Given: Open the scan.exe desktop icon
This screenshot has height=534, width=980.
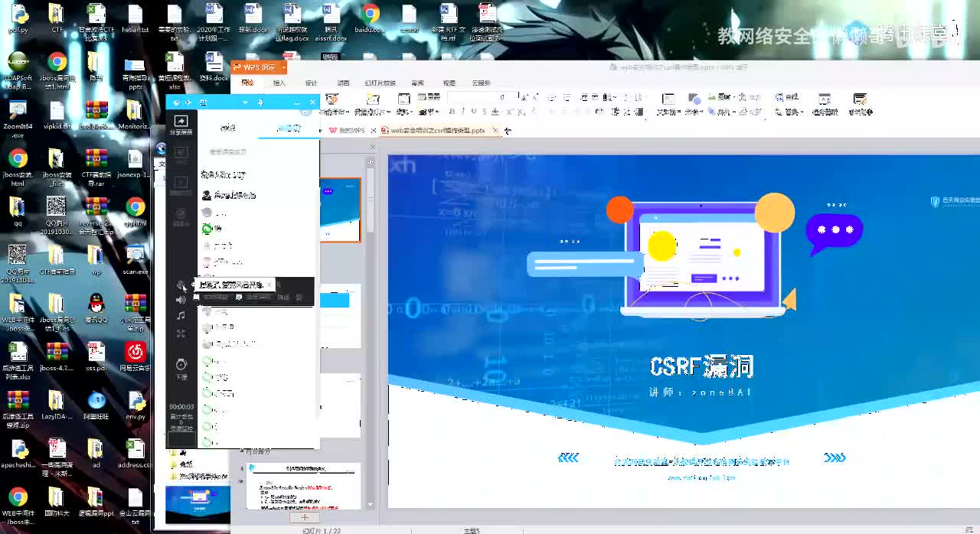Looking at the screenshot, I should (136, 259).
